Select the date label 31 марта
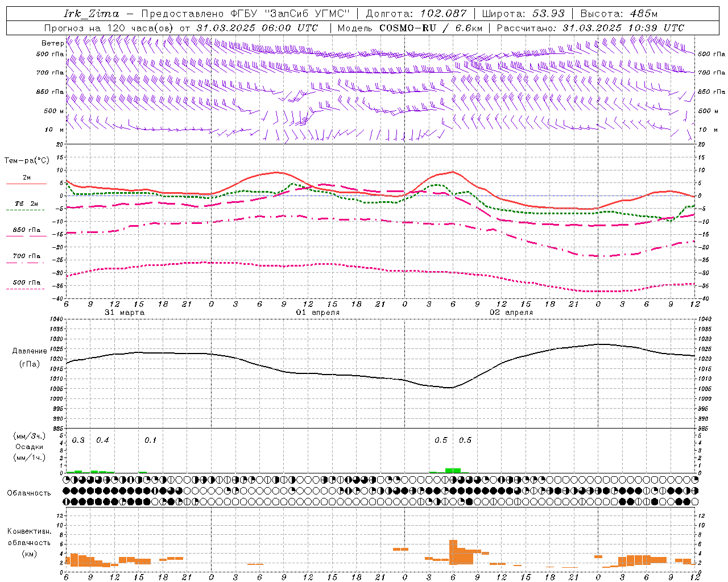 pos(125,313)
